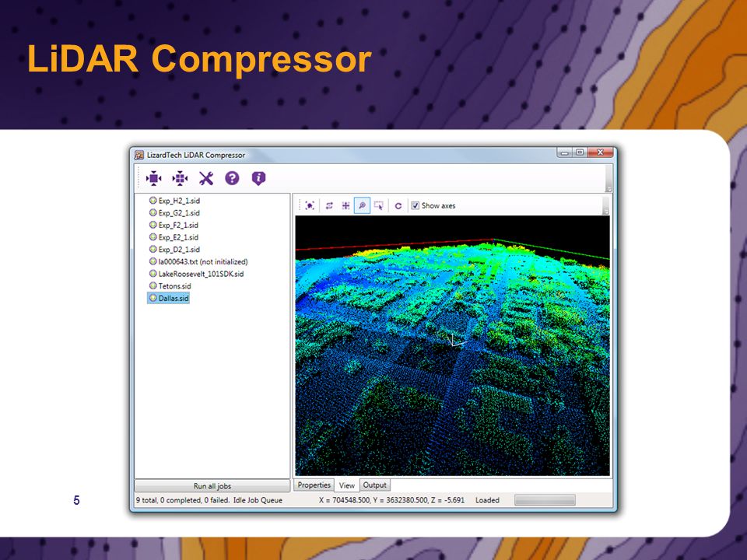The image size is (747, 560).
Task: Select Exp_F2_1.sid in the job list
Action: point(174,225)
